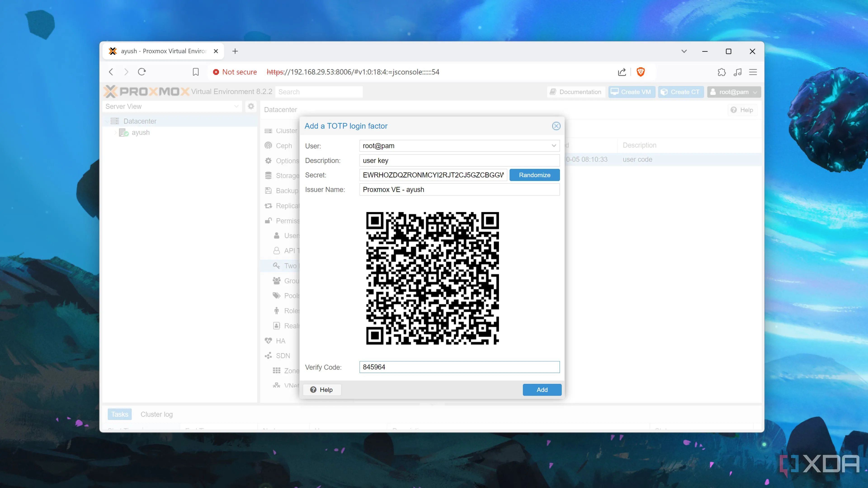Expand the tab search chevron
Viewport: 868px width, 488px height.
tap(684, 51)
